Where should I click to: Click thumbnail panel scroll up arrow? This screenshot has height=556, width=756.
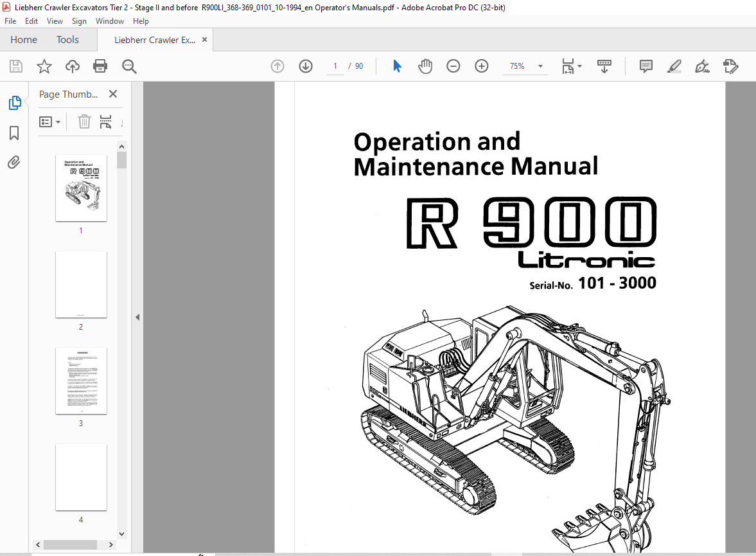click(x=121, y=147)
